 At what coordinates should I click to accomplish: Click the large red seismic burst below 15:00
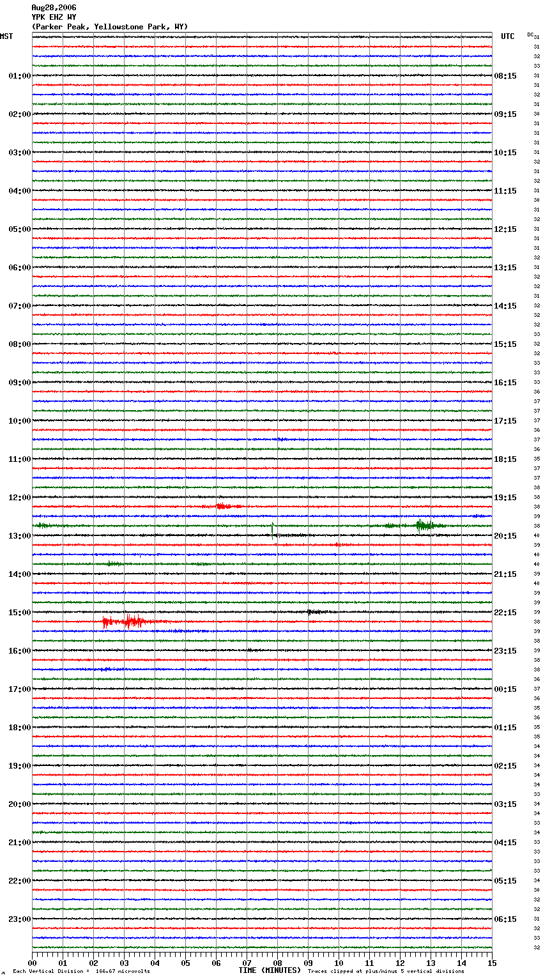point(131,622)
